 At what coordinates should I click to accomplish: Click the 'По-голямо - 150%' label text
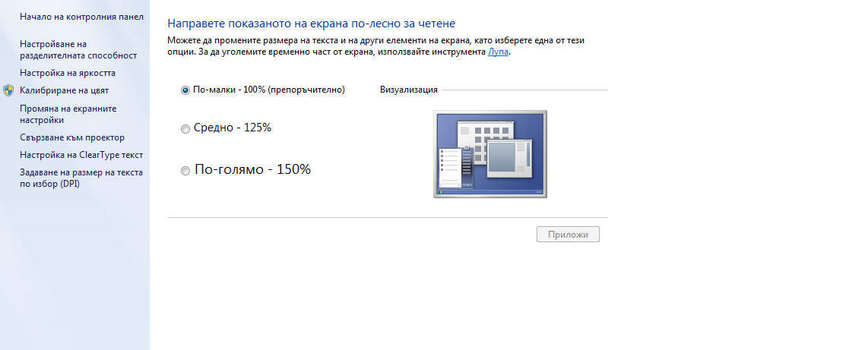coord(252,170)
